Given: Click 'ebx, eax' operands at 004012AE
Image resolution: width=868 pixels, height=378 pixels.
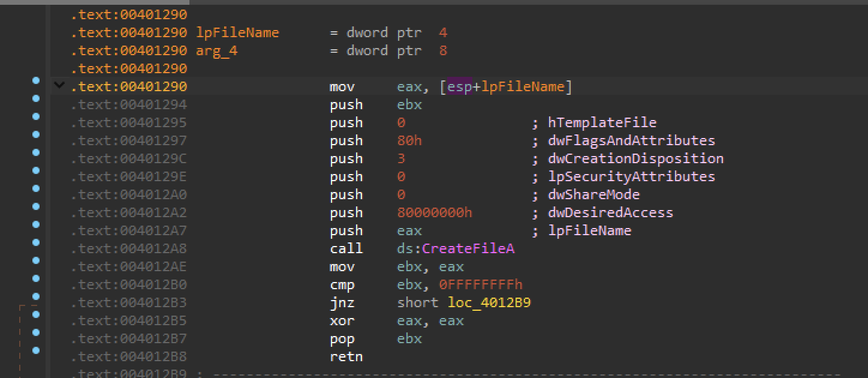Looking at the screenshot, I should point(430,266).
